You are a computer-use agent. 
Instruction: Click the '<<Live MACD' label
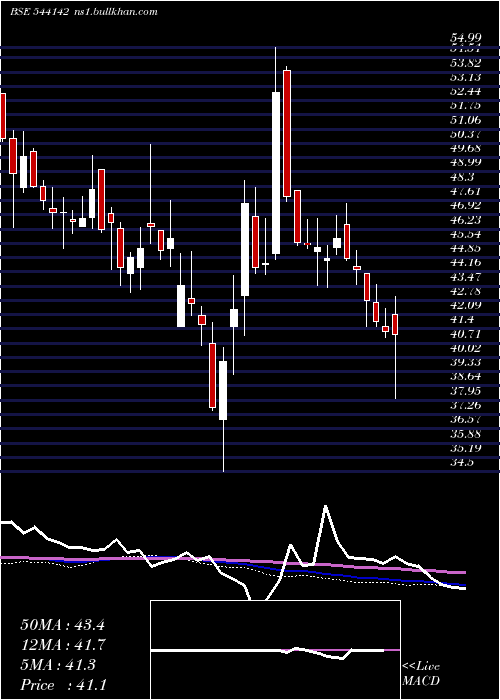click(421, 674)
